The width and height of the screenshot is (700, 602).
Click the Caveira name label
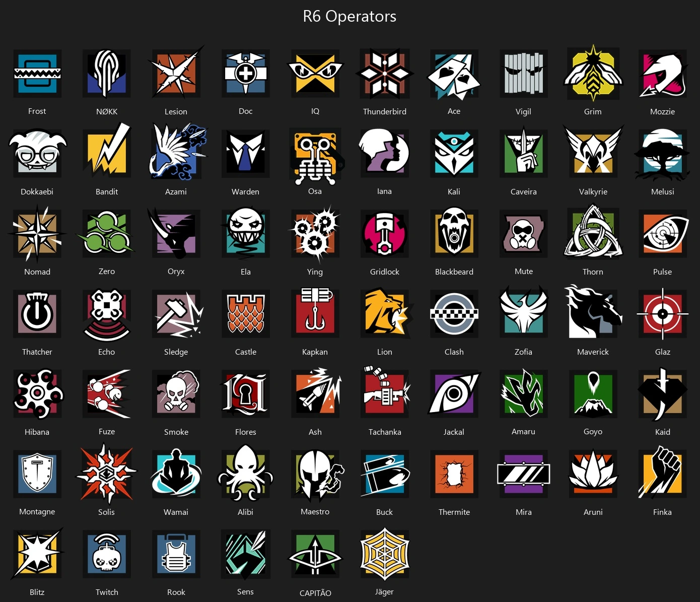(x=524, y=191)
